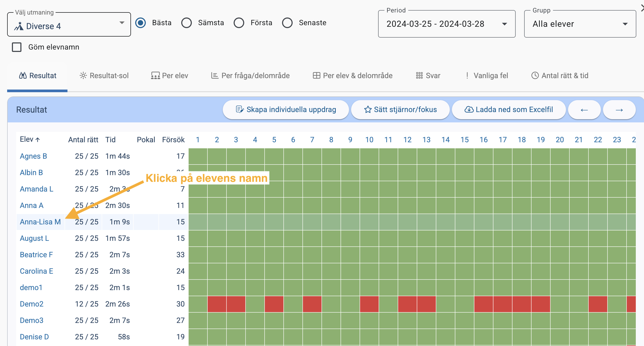Click the right arrow navigation button
The image size is (644, 346).
619,110
